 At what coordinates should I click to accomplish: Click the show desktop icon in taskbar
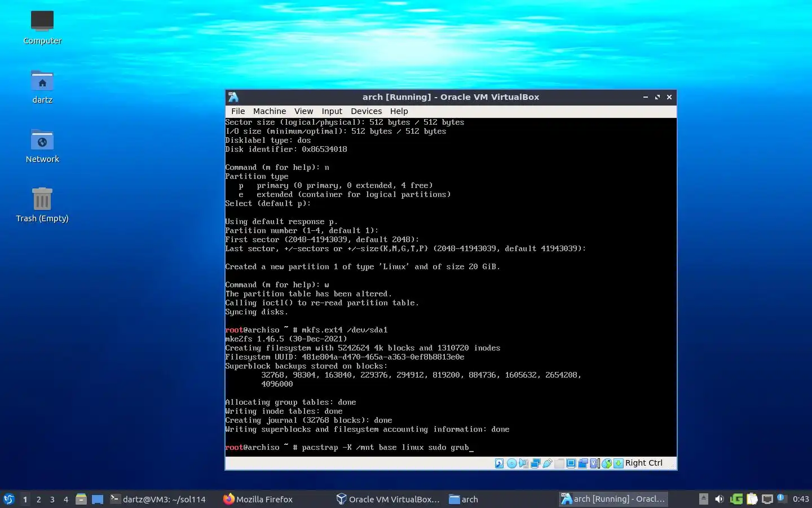tap(98, 499)
